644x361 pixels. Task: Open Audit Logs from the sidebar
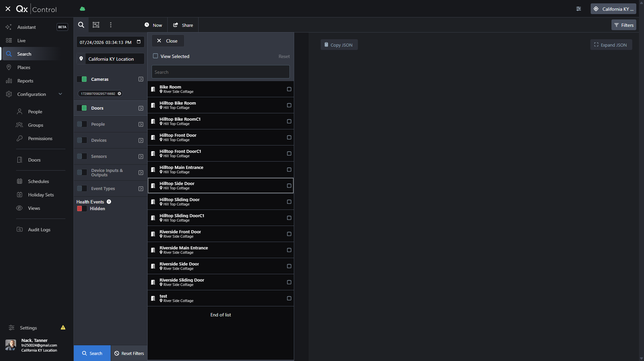pyautogui.click(x=39, y=230)
